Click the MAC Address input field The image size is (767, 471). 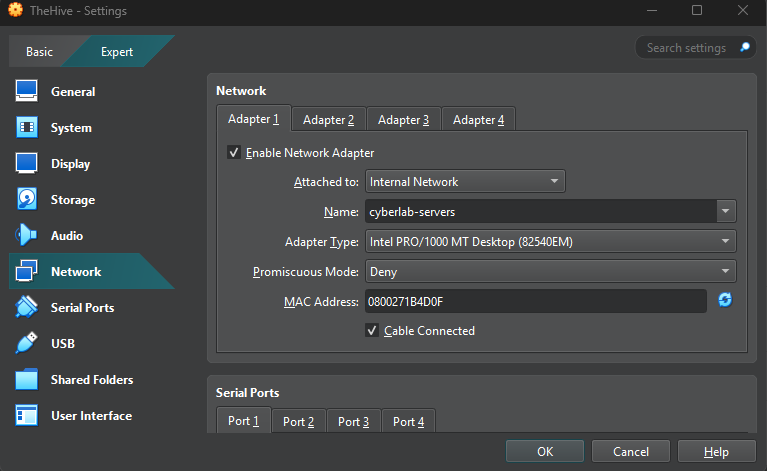[536, 301]
